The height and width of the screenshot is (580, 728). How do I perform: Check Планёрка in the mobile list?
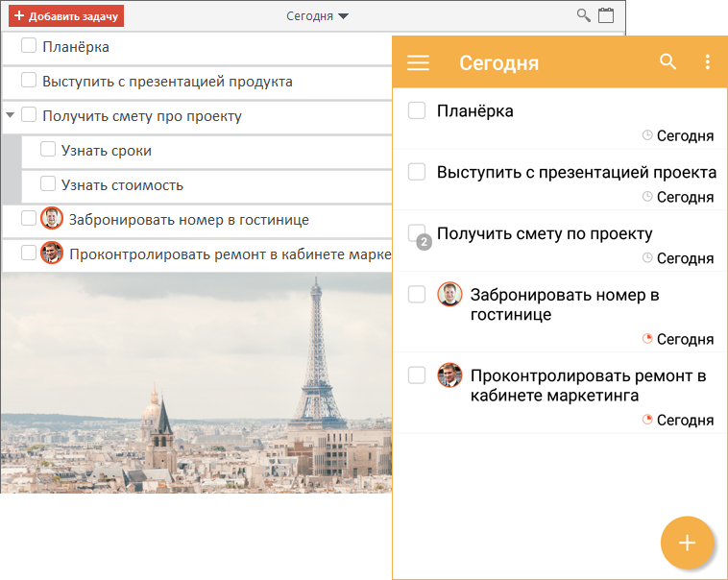[x=417, y=110]
